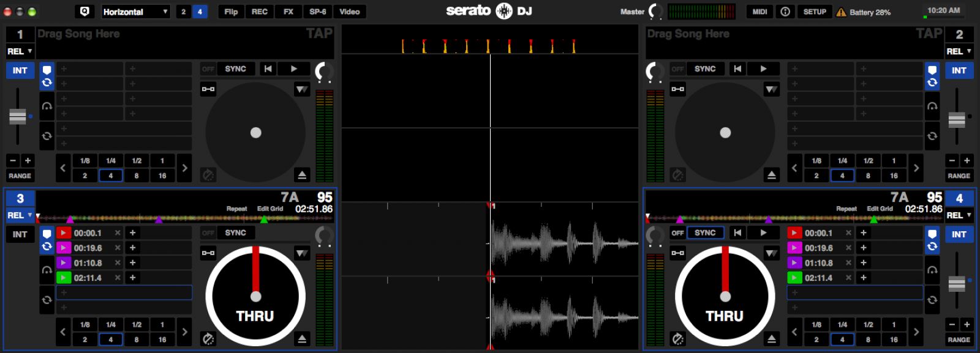Open the info panel icon next to MIDI

click(x=785, y=12)
